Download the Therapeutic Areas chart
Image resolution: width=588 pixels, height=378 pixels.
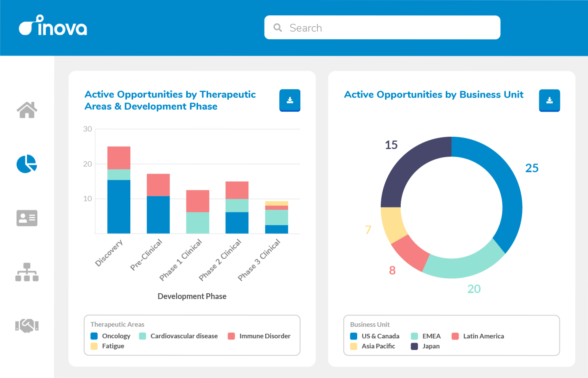tap(290, 100)
